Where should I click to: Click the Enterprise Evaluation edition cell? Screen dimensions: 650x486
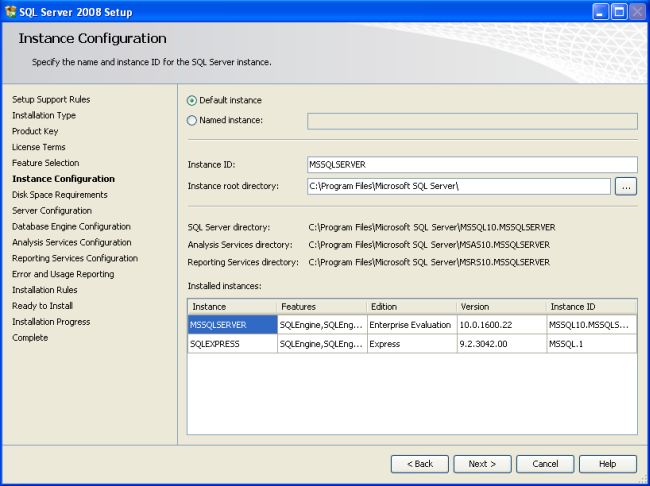(x=412, y=325)
